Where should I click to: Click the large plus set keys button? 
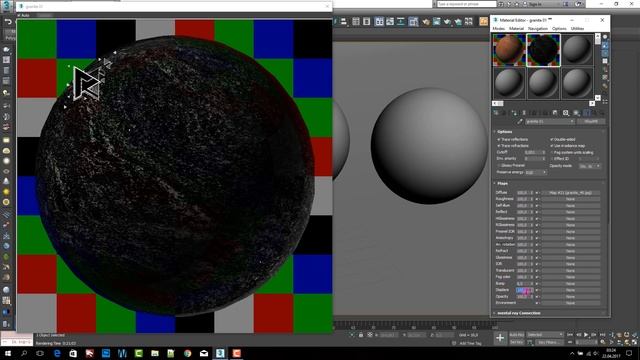coord(500,338)
